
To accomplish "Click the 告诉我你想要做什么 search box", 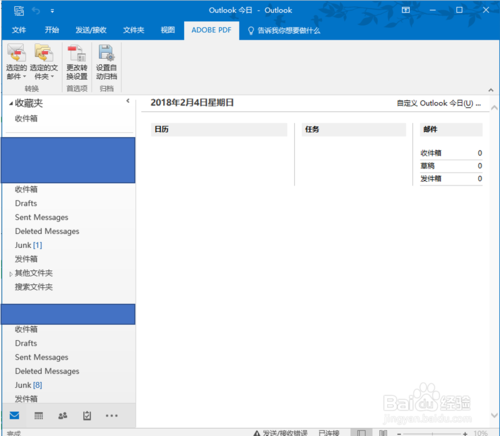I will (289, 31).
